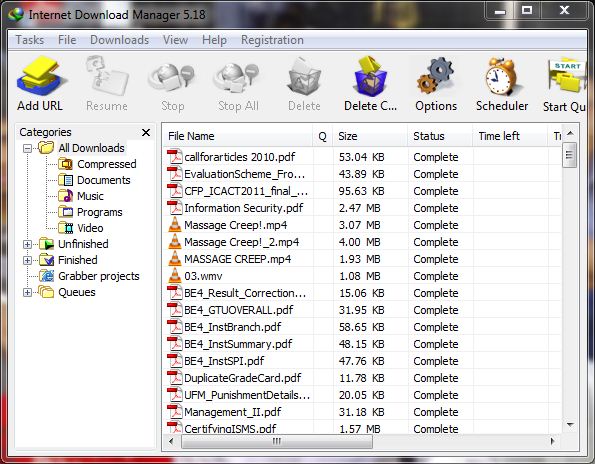Viewport: 595px width, 464px height.
Task: Click the Grabber projects icon
Action: pos(47,276)
